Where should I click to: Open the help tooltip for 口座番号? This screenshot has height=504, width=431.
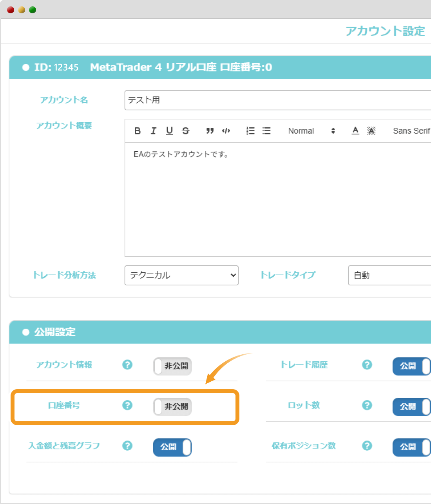(127, 406)
